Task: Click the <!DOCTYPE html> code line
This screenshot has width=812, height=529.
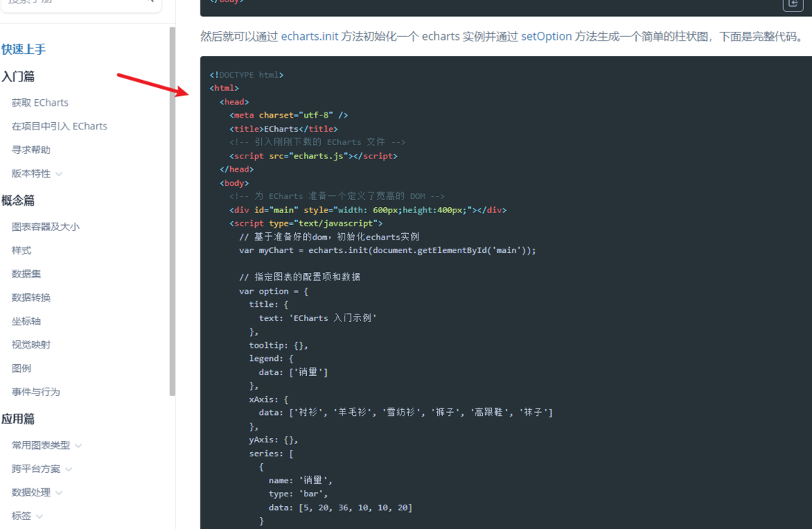Action: (x=246, y=75)
